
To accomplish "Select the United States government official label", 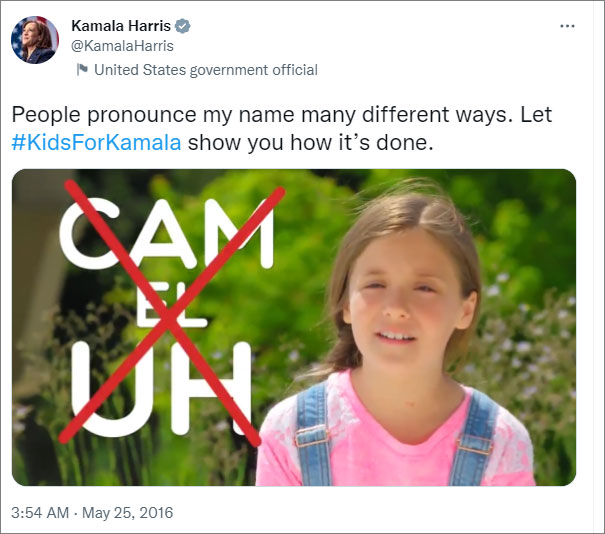I will click(206, 70).
